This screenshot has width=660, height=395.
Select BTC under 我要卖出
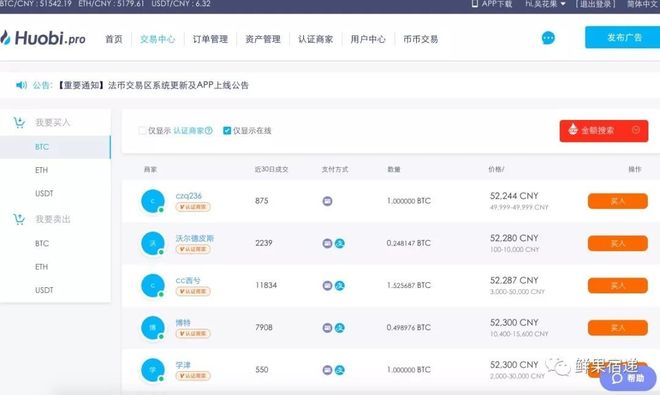(x=42, y=243)
